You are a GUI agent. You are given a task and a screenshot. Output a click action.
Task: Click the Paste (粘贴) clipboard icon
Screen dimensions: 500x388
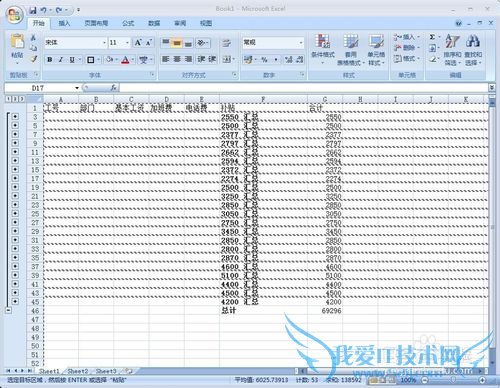[x=17, y=41]
